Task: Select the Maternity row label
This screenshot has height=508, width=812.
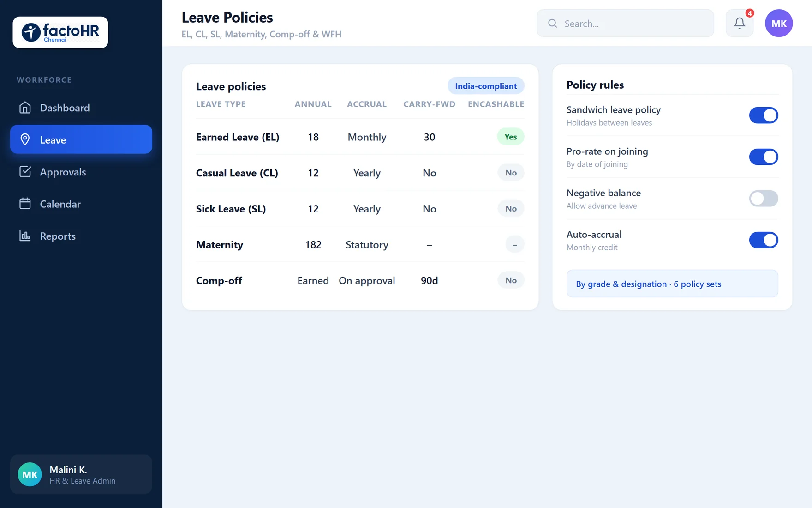Action: click(220, 245)
